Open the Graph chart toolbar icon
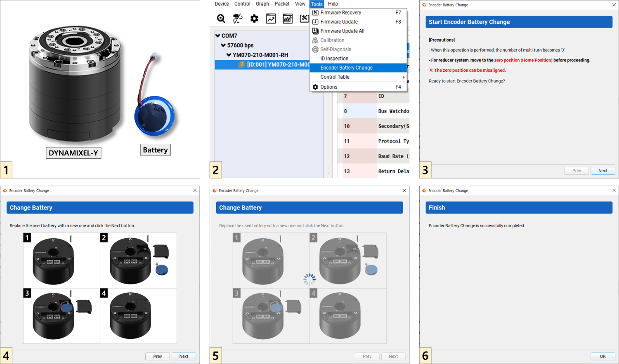This screenshot has width=619, height=364. click(x=271, y=19)
